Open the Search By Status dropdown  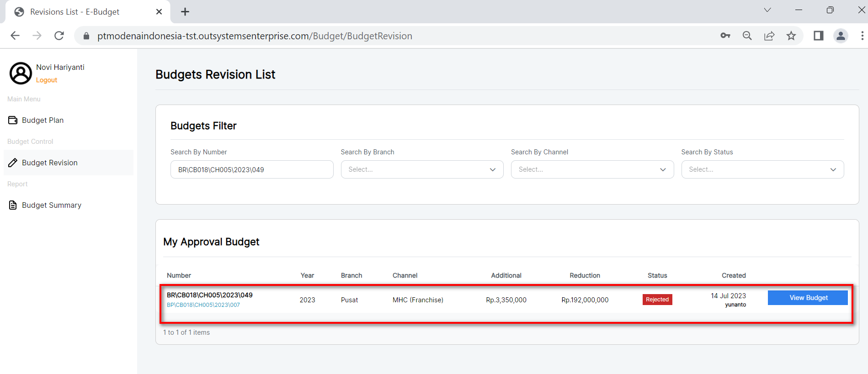pyautogui.click(x=762, y=169)
